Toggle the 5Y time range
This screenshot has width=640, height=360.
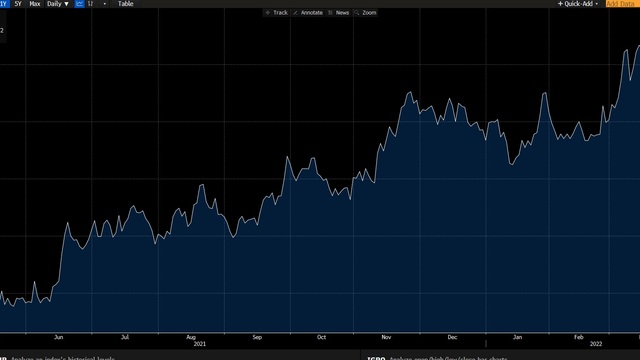[18, 4]
